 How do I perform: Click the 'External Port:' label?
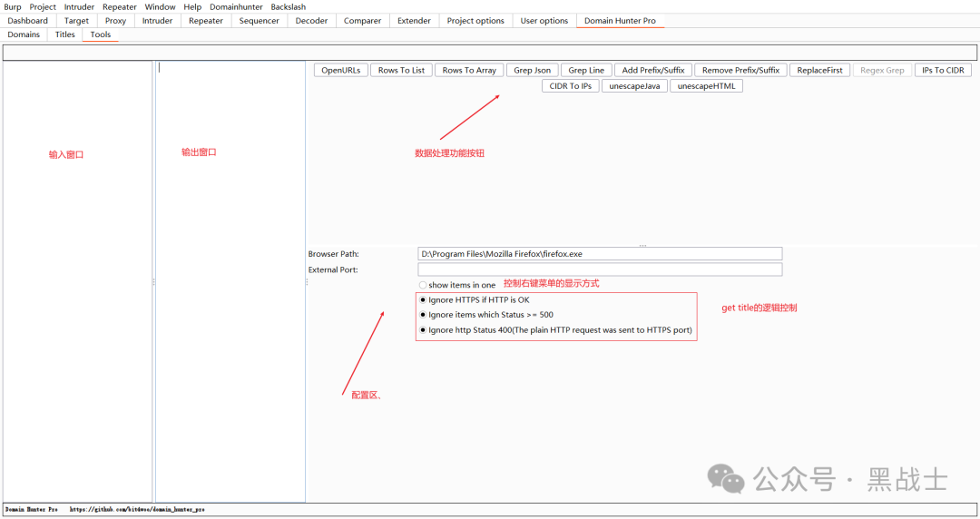click(x=332, y=269)
